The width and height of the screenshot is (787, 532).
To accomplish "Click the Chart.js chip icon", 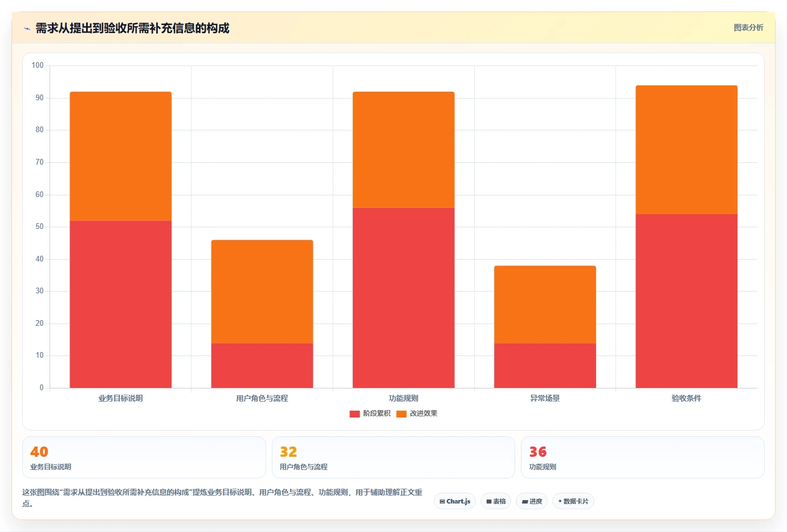I will pyautogui.click(x=442, y=502).
